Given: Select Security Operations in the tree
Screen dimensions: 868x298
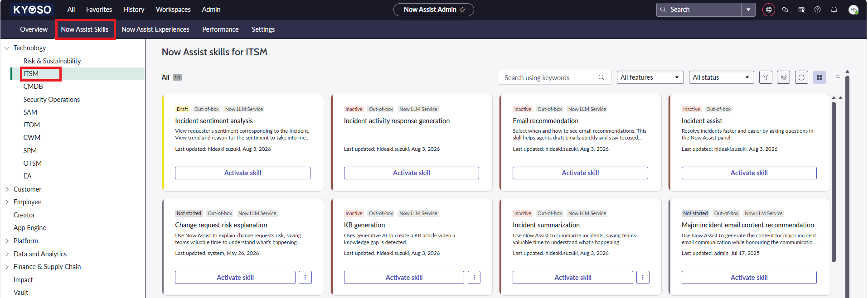Looking at the screenshot, I should pos(52,100).
